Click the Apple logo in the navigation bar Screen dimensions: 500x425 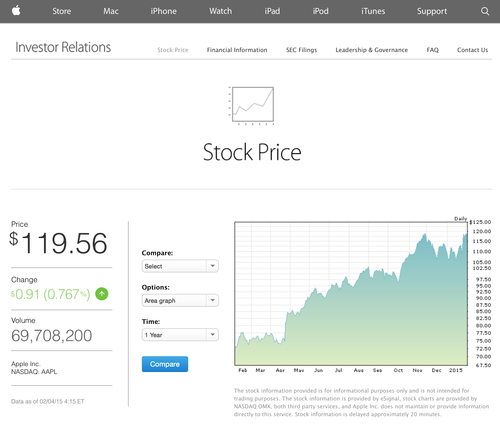[x=16, y=11]
